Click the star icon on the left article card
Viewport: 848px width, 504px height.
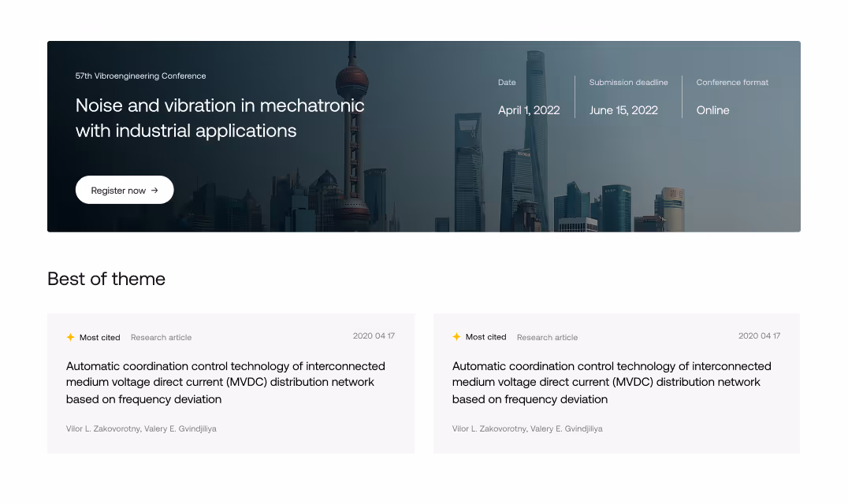coord(70,337)
